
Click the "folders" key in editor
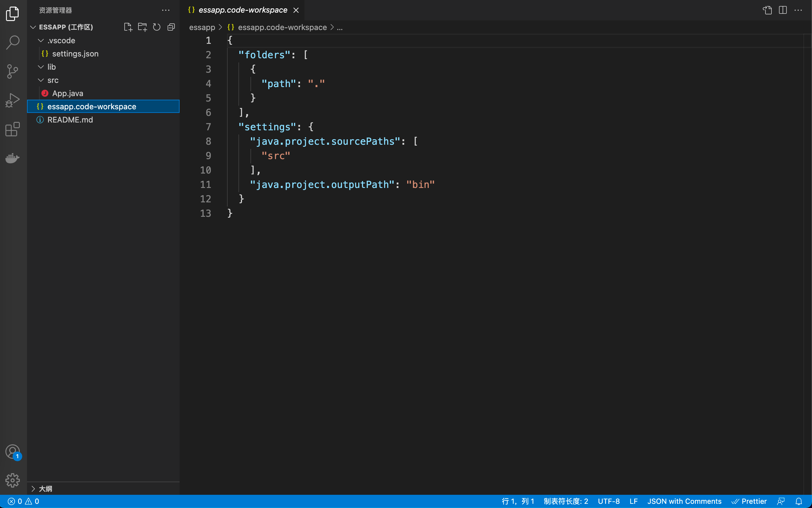(x=264, y=55)
